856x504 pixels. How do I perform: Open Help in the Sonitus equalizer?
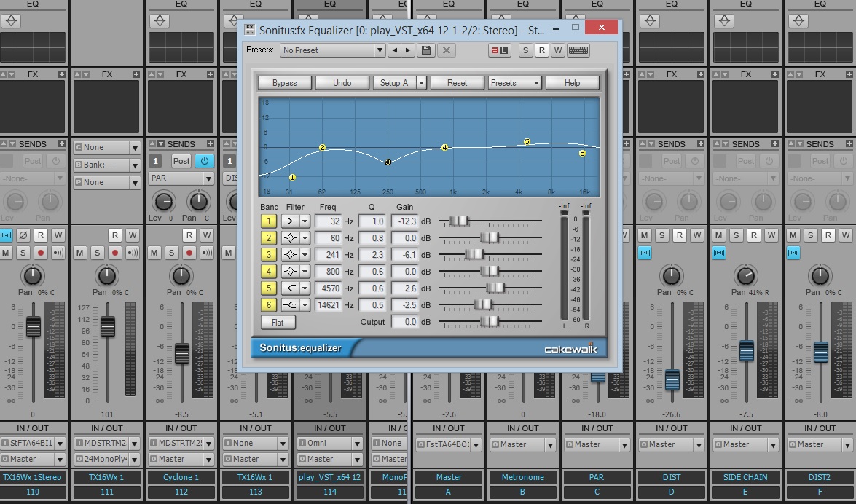coord(572,83)
